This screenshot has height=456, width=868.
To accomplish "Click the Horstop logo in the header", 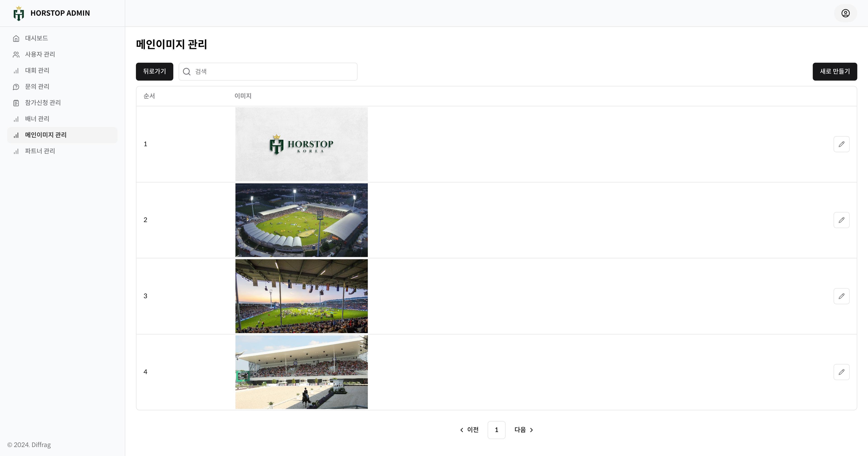I will coord(19,14).
